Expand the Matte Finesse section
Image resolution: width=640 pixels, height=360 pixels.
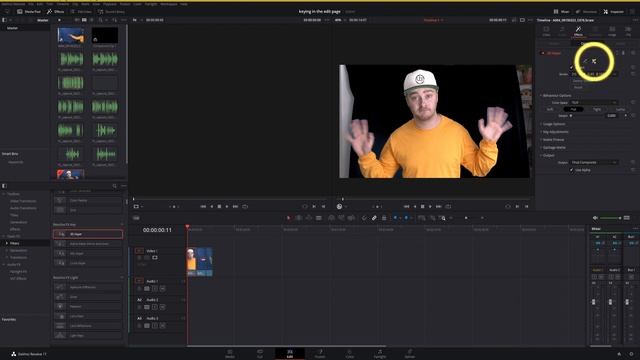pos(552,140)
